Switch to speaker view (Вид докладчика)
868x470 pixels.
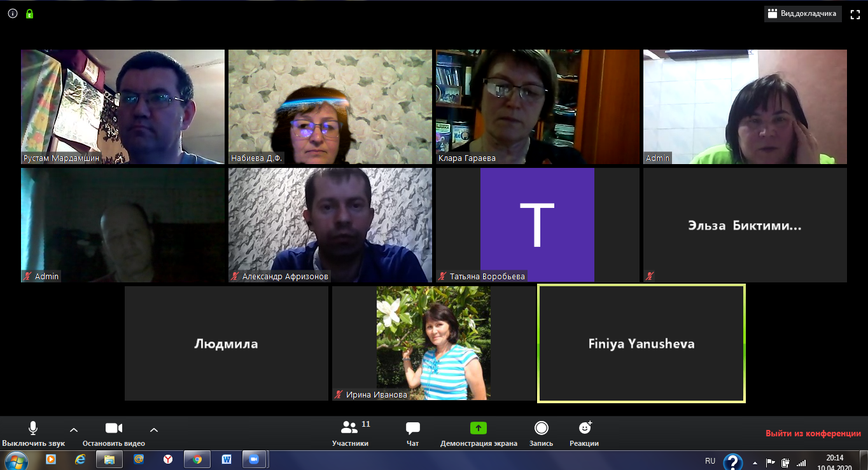[x=802, y=13]
